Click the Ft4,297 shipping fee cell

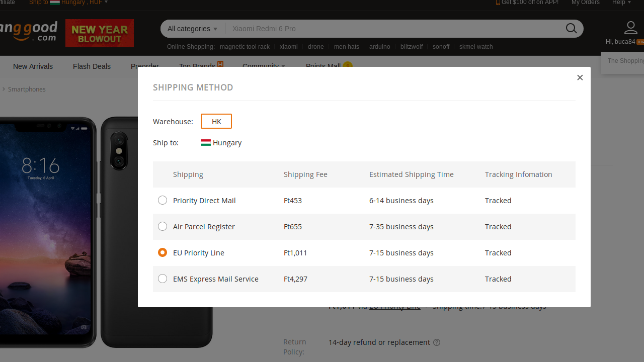coord(295,279)
